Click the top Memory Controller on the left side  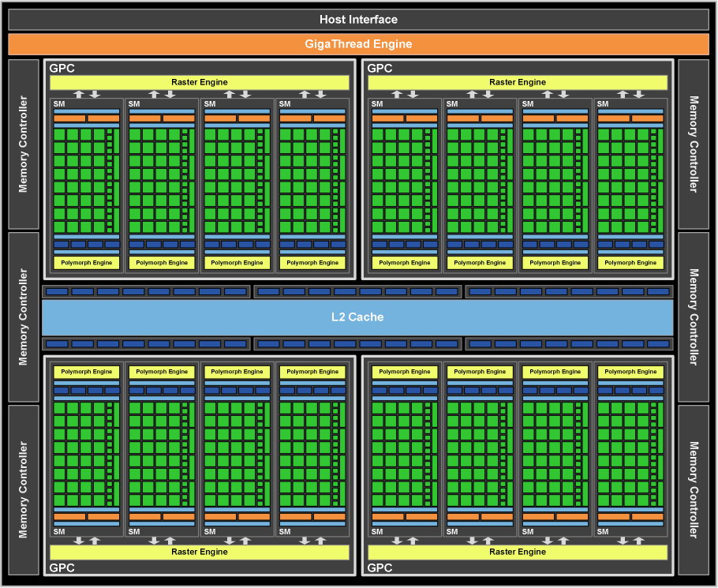[24, 144]
